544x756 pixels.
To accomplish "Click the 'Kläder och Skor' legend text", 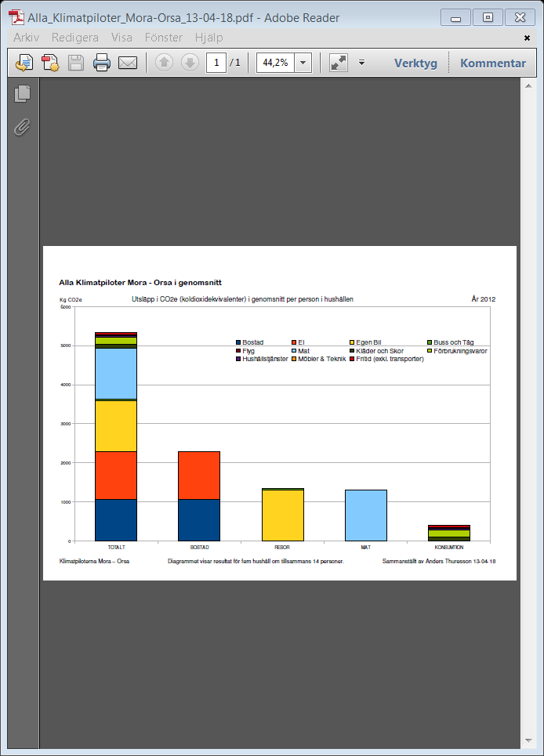I will click(380, 351).
